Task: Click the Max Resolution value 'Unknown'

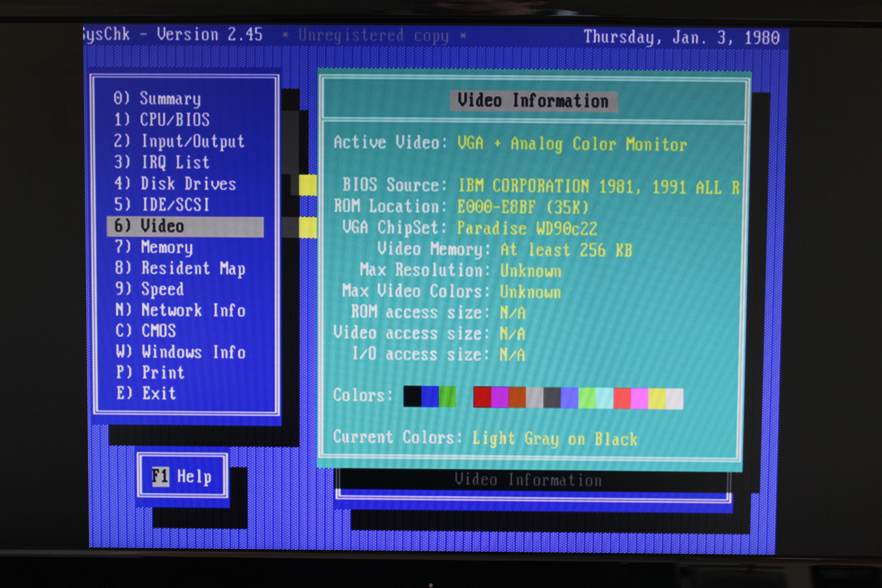Action: pyautogui.click(x=531, y=271)
